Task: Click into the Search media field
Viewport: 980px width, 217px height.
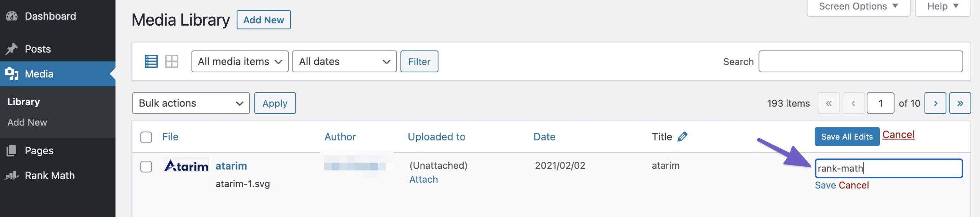Action: pyautogui.click(x=860, y=62)
